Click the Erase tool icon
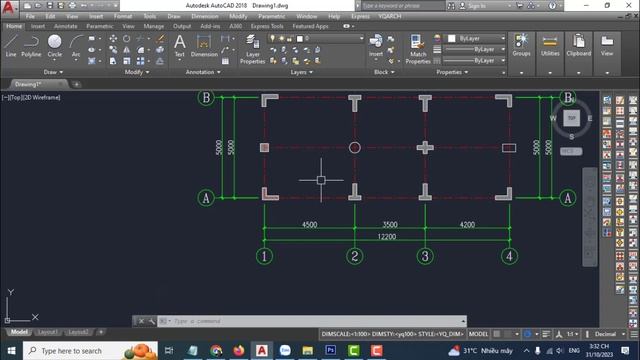Screen dimensions: 640x360 pyautogui.click(x=160, y=39)
